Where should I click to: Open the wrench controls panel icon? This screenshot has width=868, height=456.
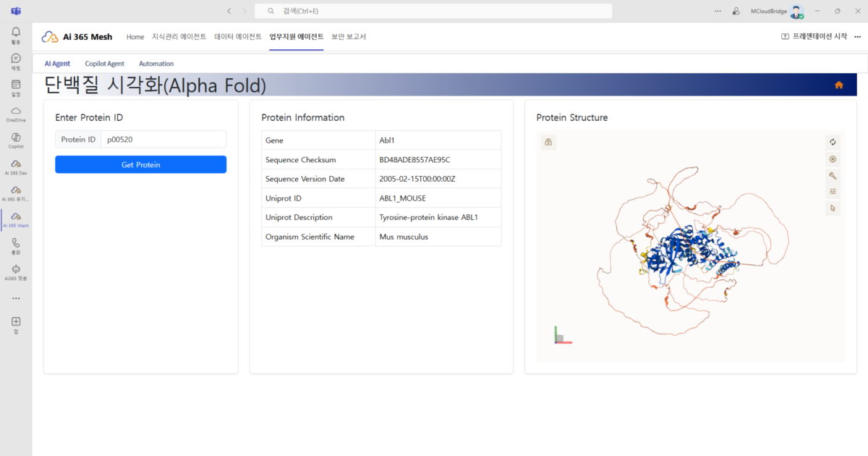coord(833,176)
